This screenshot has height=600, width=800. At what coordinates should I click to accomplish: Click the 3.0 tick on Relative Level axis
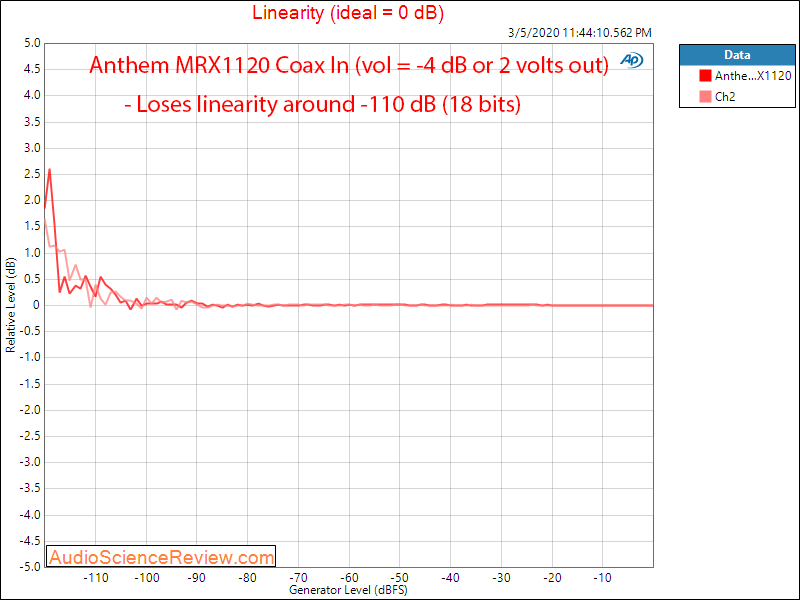(x=32, y=148)
